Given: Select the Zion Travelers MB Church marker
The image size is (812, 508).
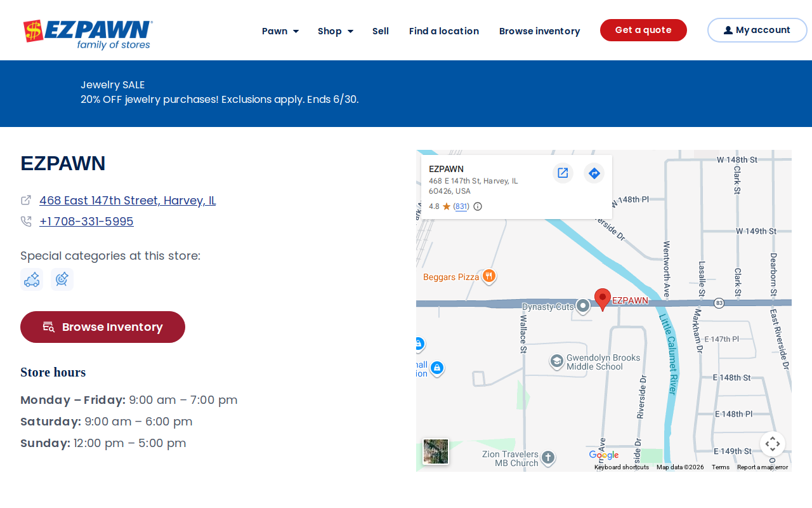Looking at the screenshot, I should click(548, 457).
